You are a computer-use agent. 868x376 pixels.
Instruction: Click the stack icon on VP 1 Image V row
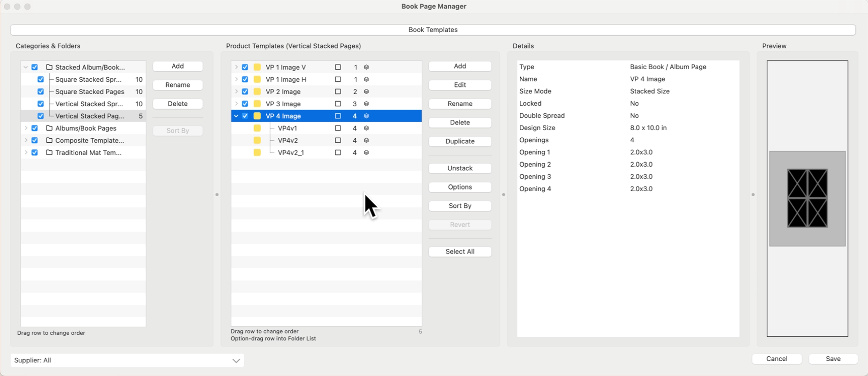point(366,67)
